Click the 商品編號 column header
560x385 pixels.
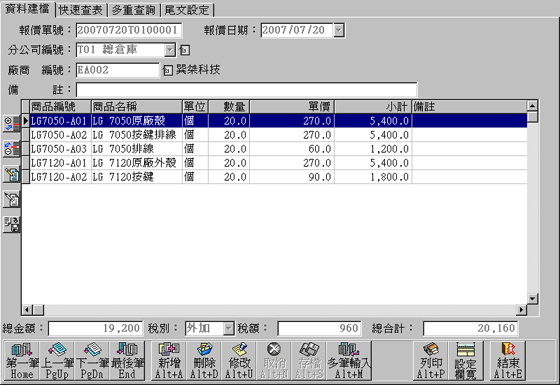point(60,106)
